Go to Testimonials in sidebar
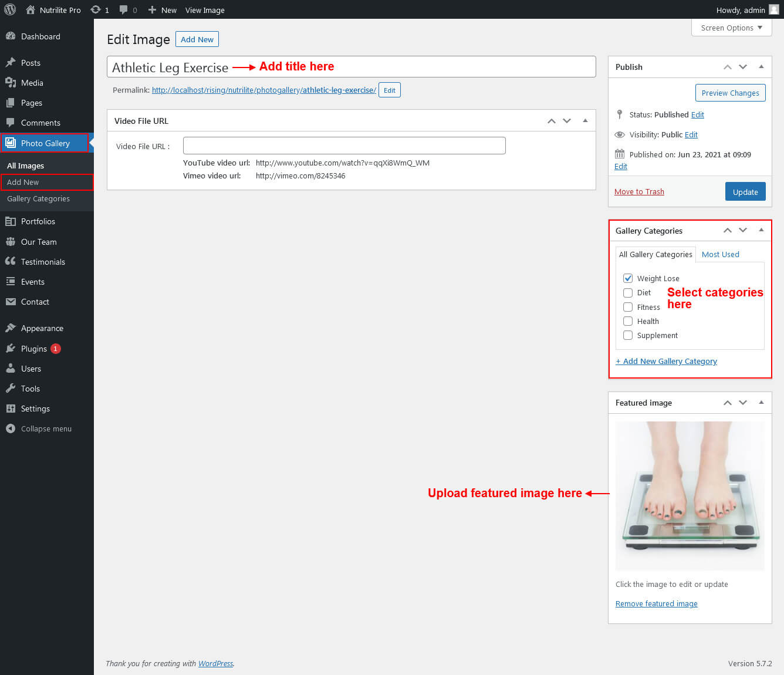This screenshot has height=675, width=784. pos(43,262)
